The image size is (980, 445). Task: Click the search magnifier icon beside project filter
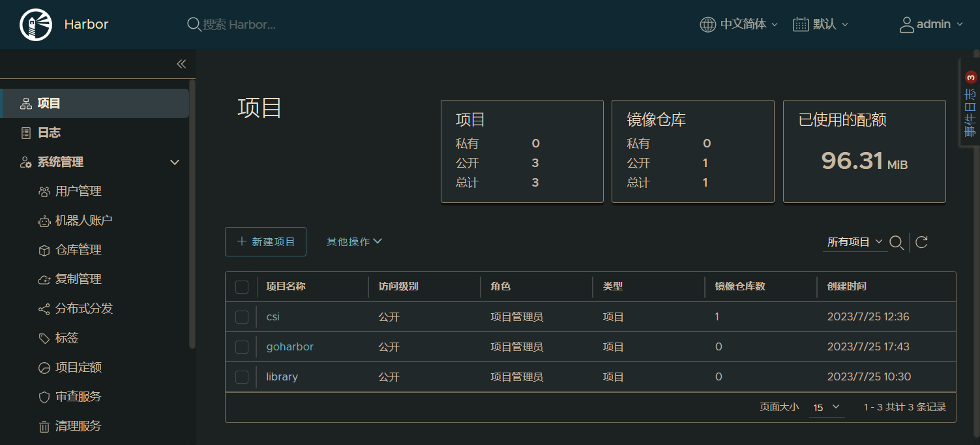click(x=897, y=242)
